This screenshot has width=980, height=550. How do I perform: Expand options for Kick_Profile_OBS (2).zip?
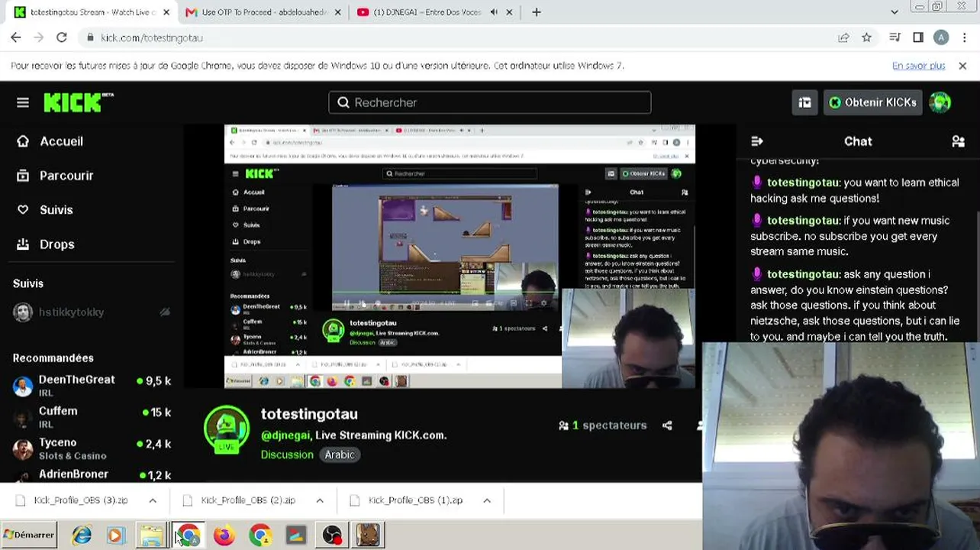point(320,500)
